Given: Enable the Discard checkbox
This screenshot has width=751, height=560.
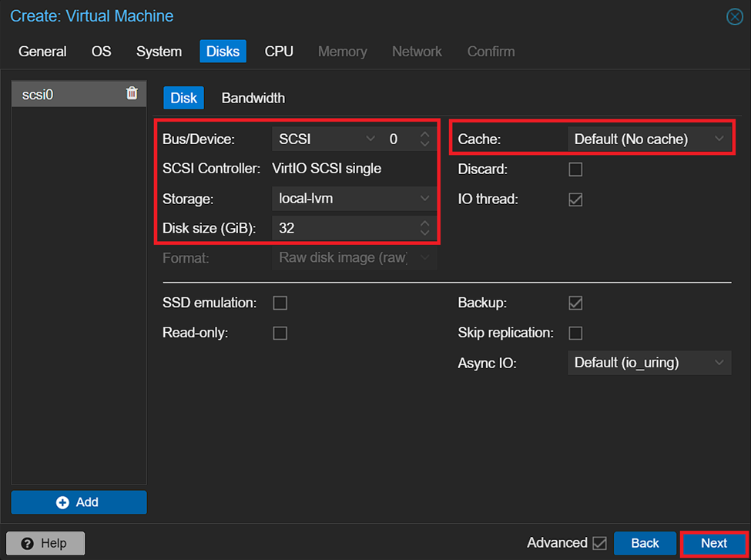Looking at the screenshot, I should (575, 169).
